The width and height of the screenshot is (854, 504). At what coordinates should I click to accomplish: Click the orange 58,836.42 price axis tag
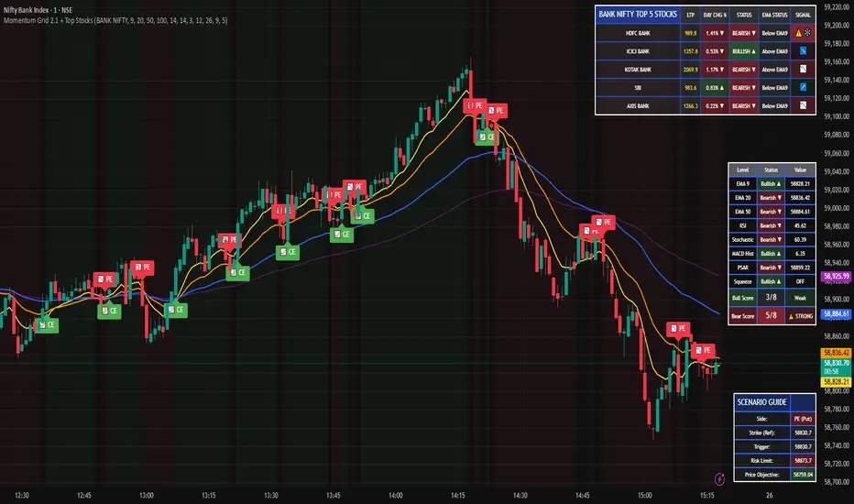(x=837, y=353)
